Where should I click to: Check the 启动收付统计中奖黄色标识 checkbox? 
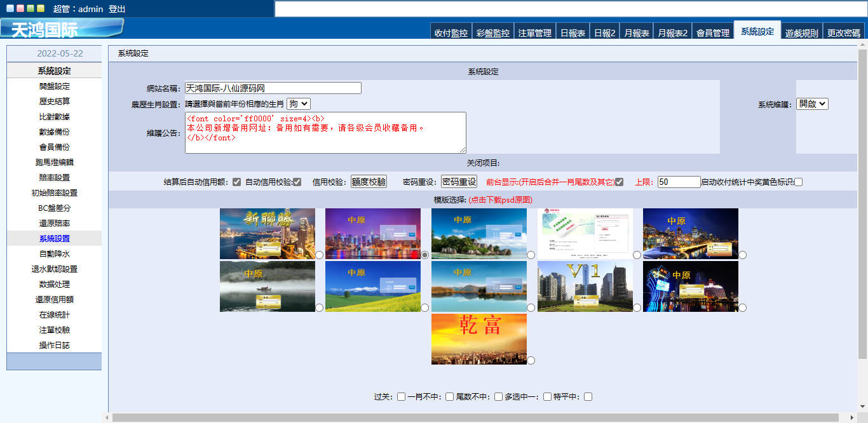(799, 182)
